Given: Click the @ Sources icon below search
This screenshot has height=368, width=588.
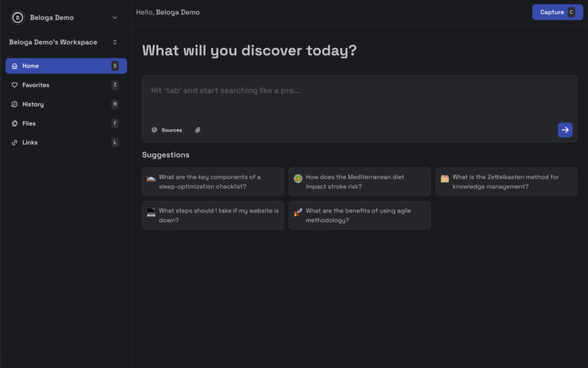Looking at the screenshot, I should click(154, 130).
